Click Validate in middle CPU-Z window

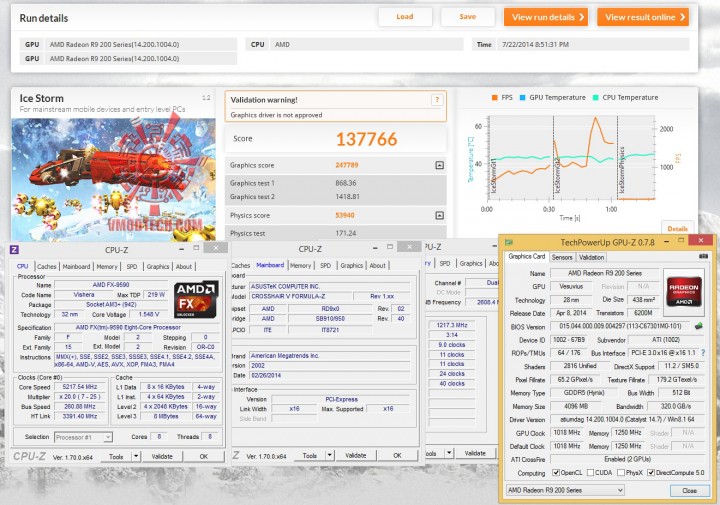point(356,455)
